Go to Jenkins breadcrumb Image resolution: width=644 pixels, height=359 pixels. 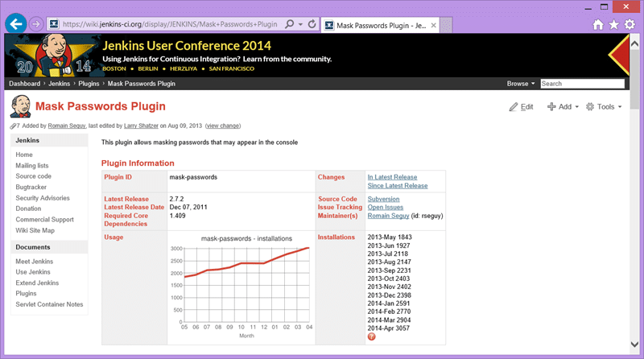(59, 84)
